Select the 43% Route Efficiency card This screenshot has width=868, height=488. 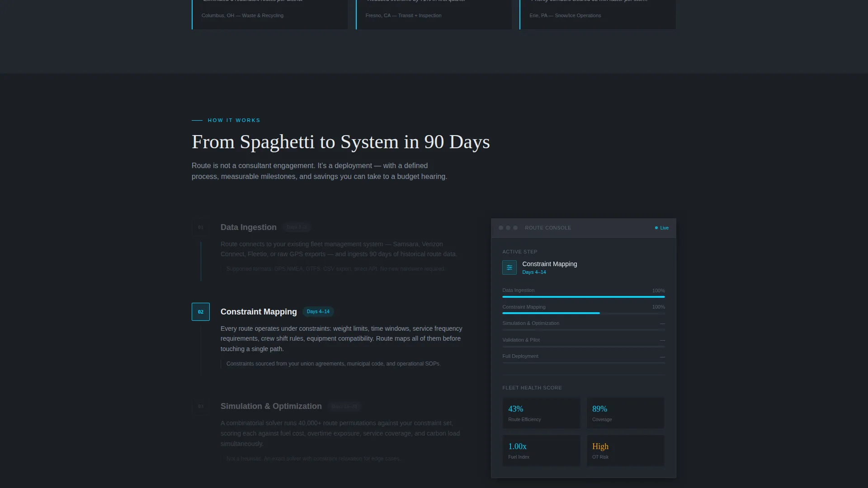[542, 413]
